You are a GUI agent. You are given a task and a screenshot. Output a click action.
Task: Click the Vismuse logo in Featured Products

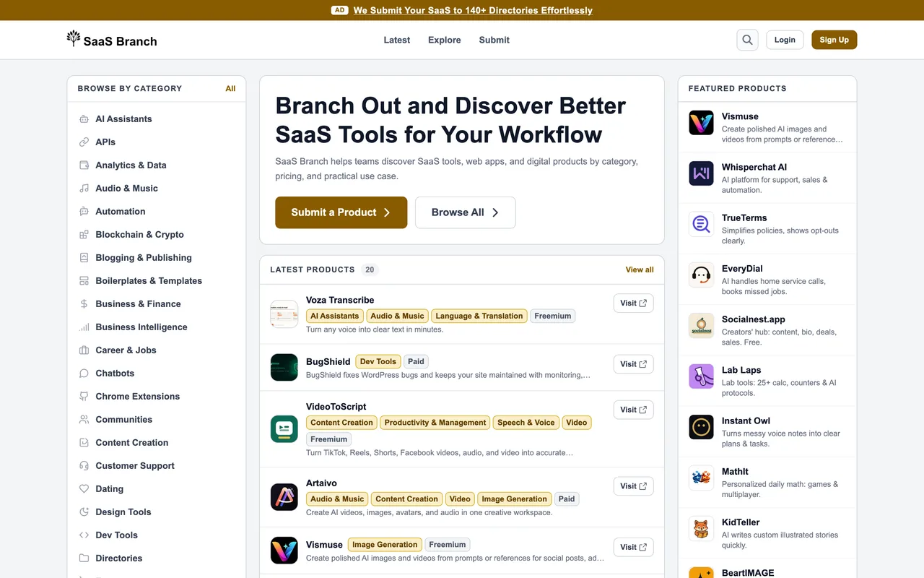(x=701, y=123)
